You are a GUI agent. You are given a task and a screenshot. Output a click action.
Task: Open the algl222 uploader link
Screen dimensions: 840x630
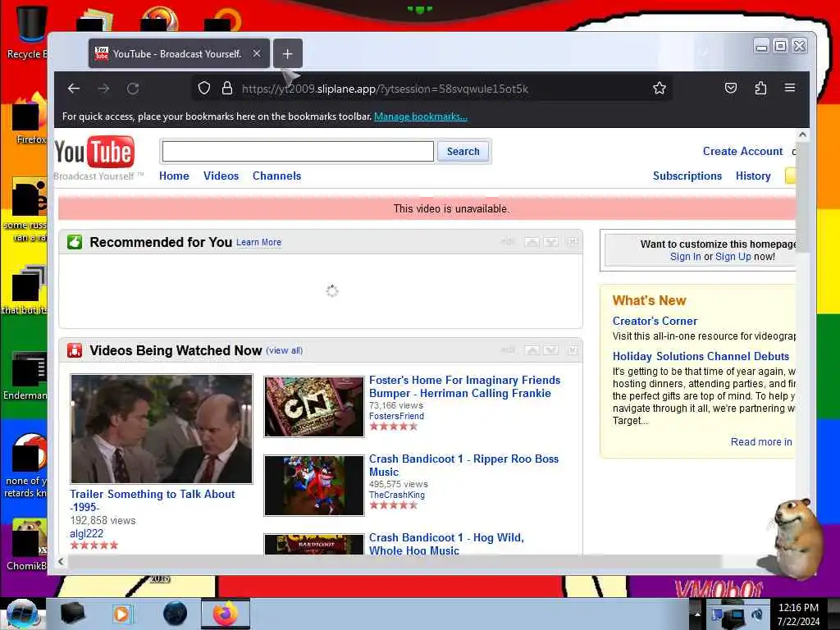click(86, 533)
